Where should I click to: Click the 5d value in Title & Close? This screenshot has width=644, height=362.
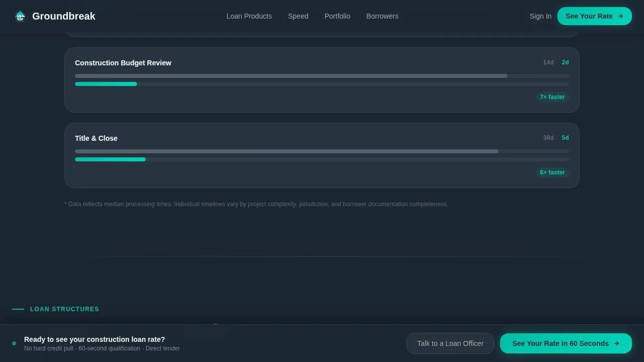click(x=565, y=138)
